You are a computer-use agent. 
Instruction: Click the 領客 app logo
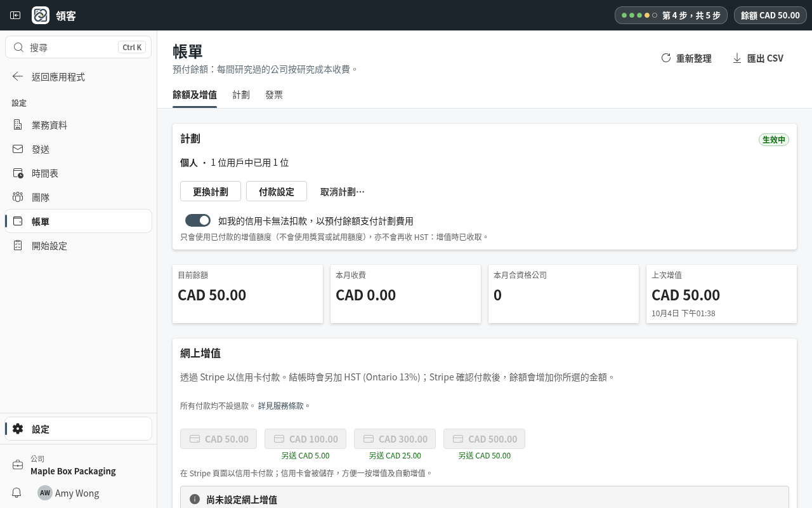41,15
